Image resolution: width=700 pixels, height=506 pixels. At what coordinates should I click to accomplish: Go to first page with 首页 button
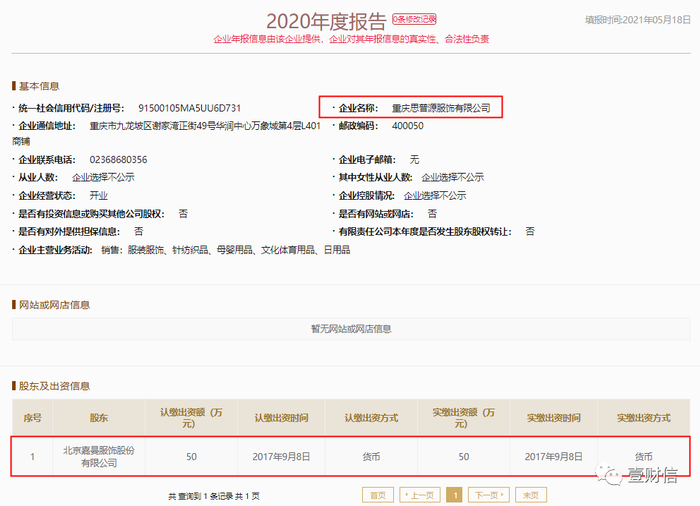[378, 495]
